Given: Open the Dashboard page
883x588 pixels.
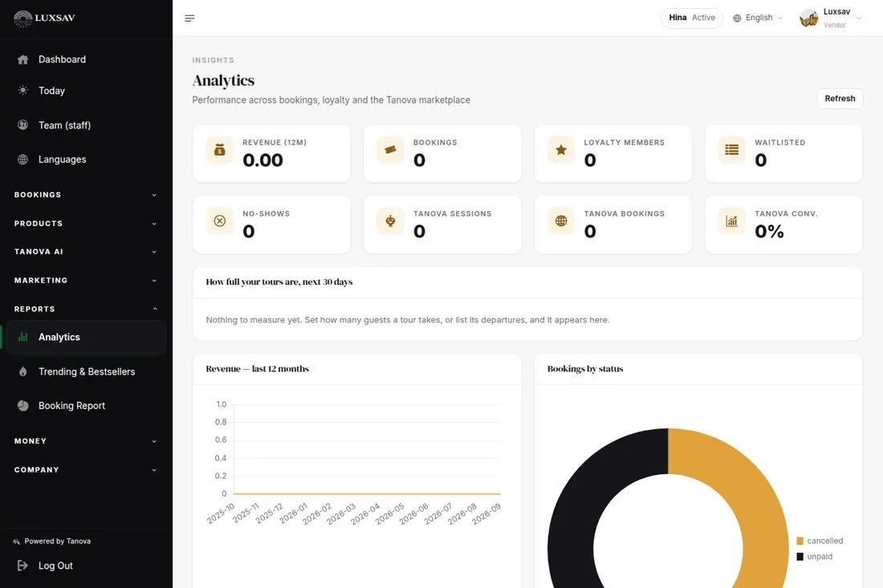Looking at the screenshot, I should (86, 59).
